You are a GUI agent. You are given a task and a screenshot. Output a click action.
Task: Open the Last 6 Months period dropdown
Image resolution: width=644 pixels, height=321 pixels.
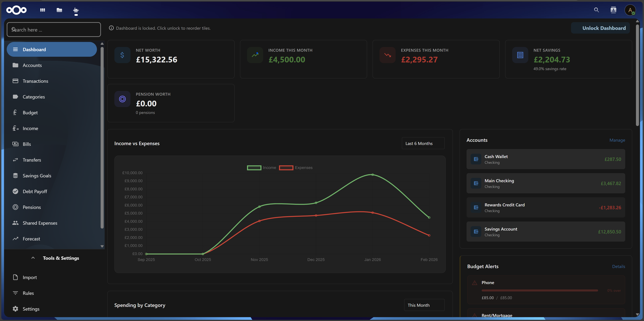pos(423,143)
